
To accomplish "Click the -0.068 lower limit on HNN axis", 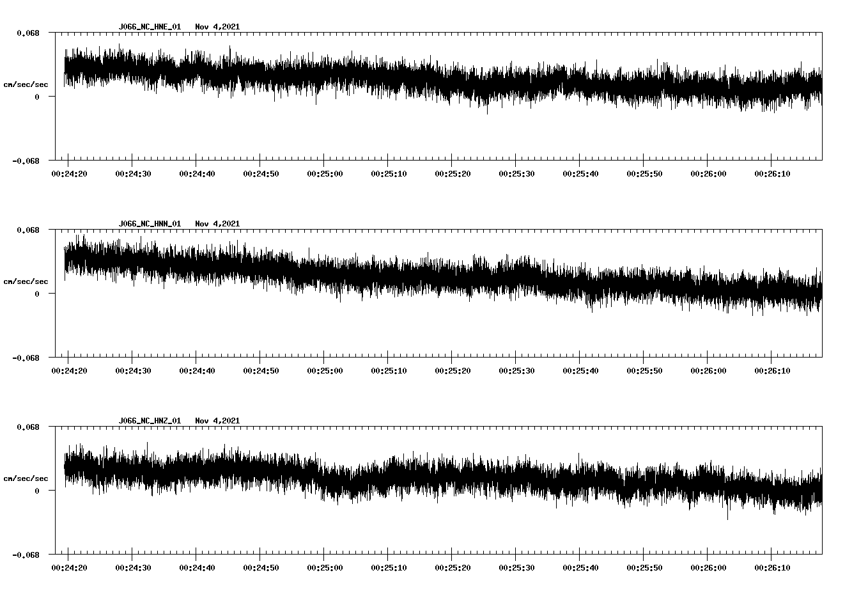I will click(26, 358).
